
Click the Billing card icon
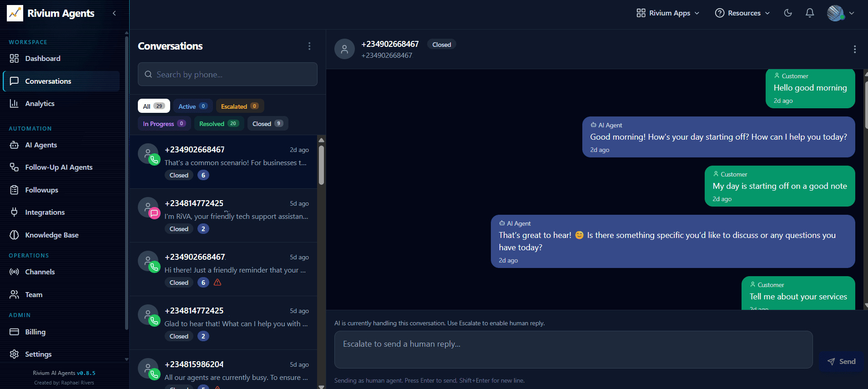[14, 332]
